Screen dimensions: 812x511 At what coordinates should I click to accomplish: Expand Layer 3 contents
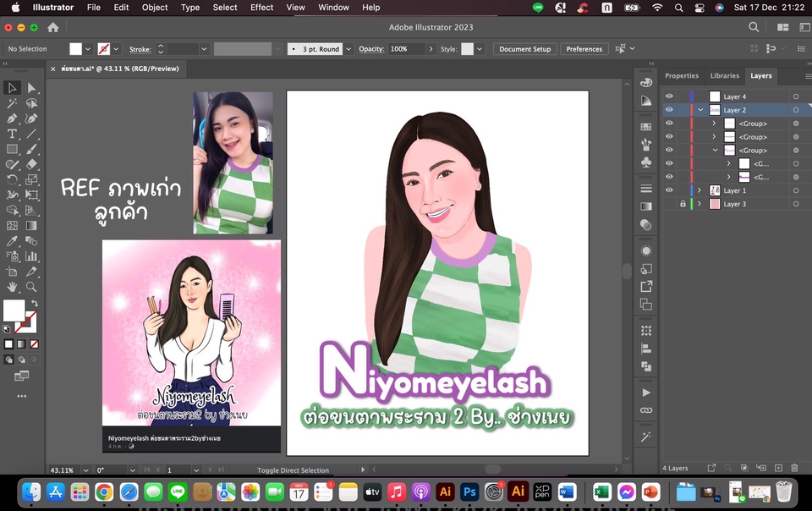tap(700, 204)
